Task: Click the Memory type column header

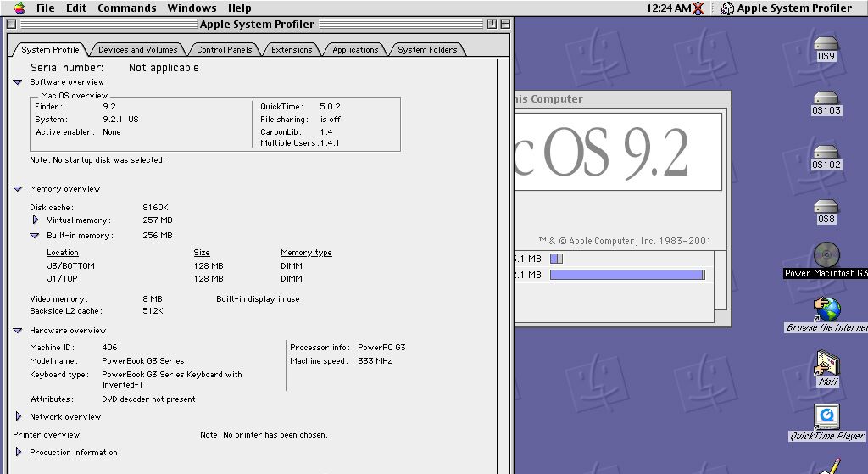Action: pyautogui.click(x=306, y=253)
